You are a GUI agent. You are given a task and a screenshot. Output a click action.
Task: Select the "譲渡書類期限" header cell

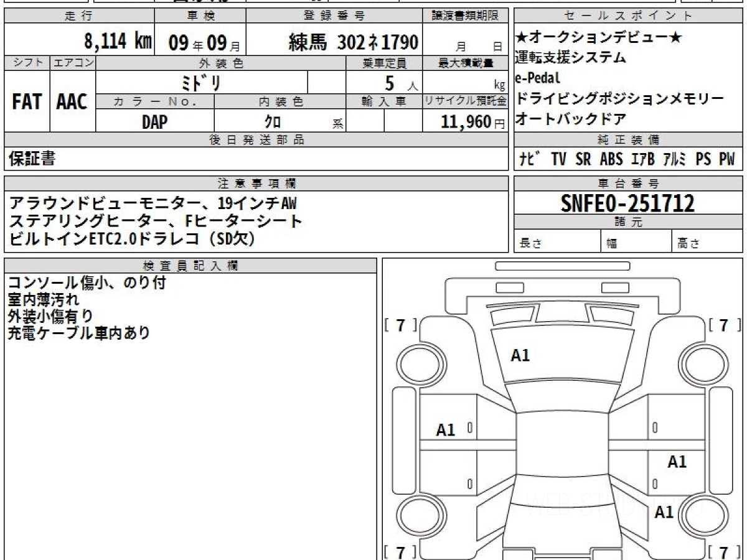[x=467, y=16]
